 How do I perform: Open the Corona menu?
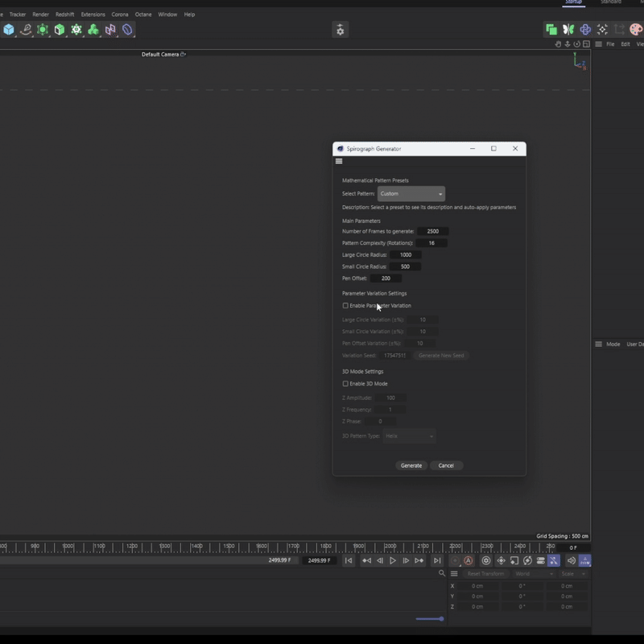tap(120, 14)
